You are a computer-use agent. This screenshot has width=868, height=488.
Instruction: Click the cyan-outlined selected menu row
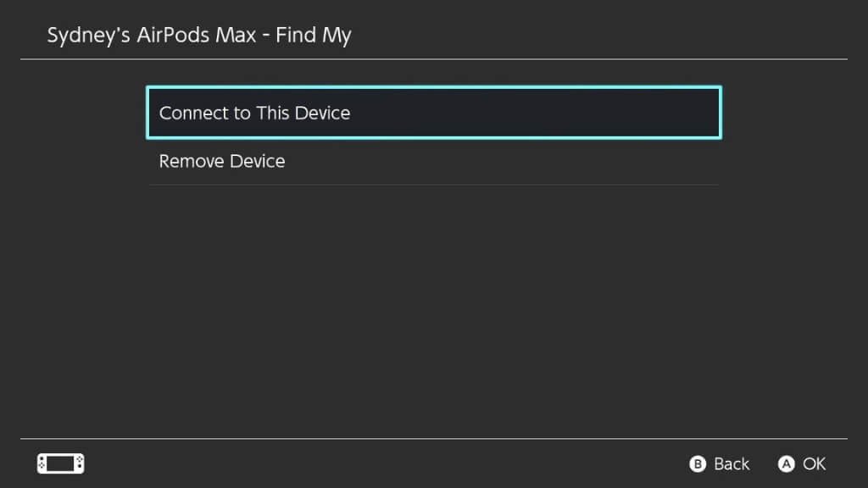pos(433,113)
